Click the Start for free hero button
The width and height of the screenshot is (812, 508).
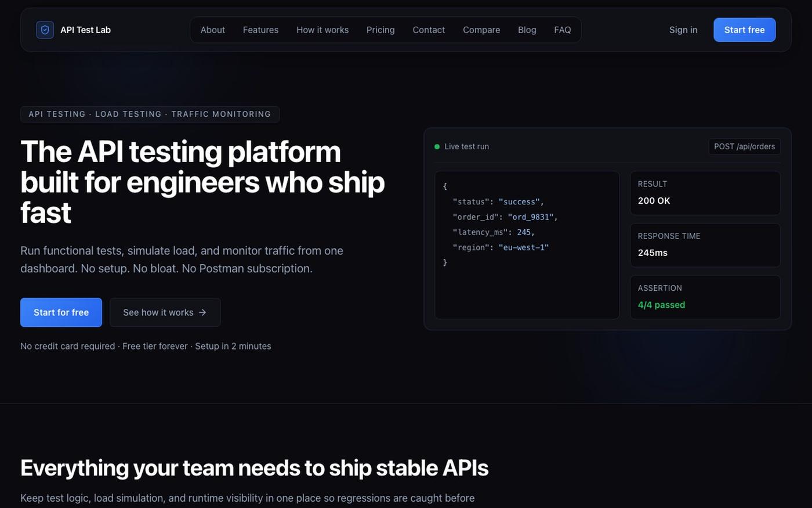[61, 312]
